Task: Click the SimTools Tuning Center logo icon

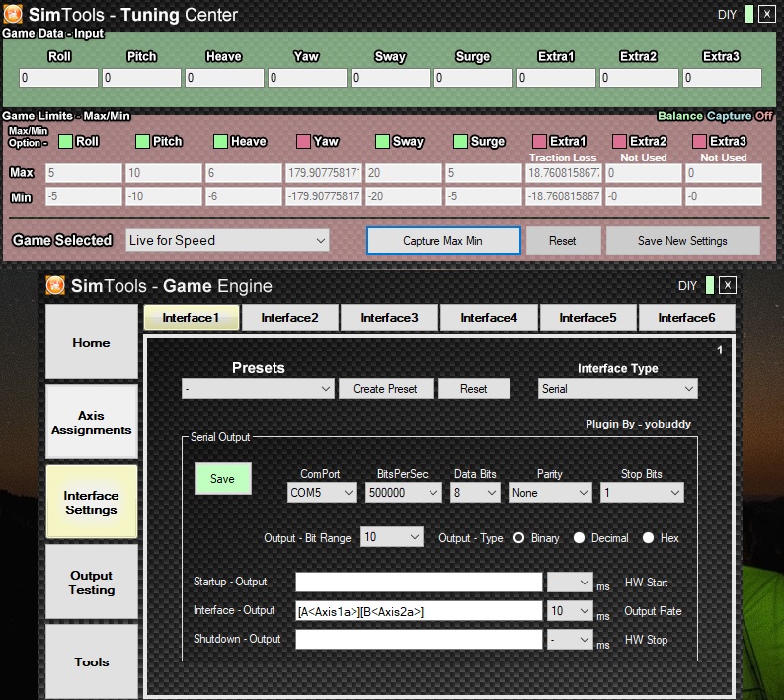Action: 13,14
